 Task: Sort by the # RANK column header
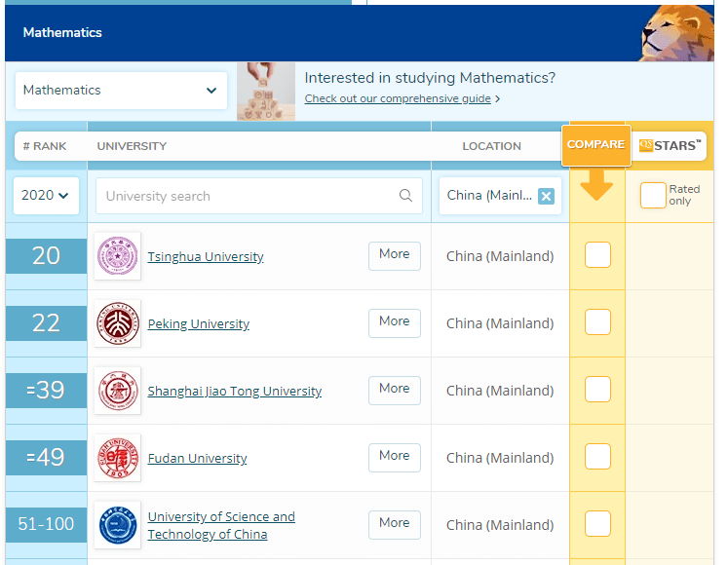45,146
